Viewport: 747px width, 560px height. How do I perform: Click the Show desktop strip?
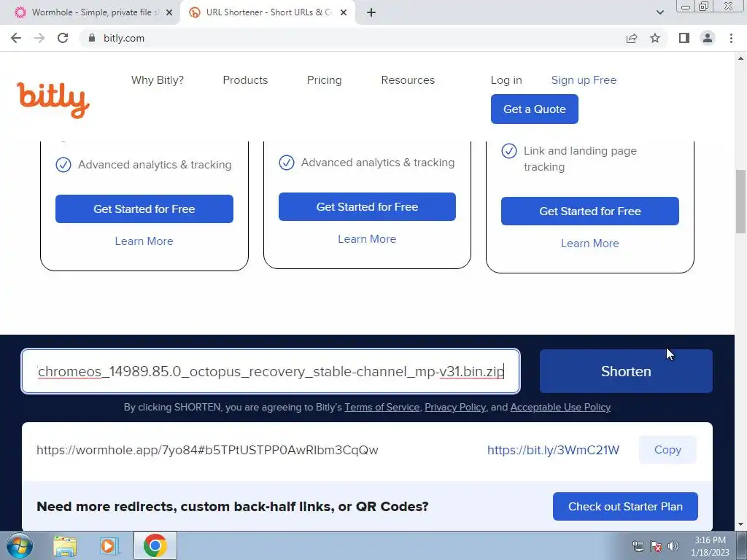click(742, 545)
